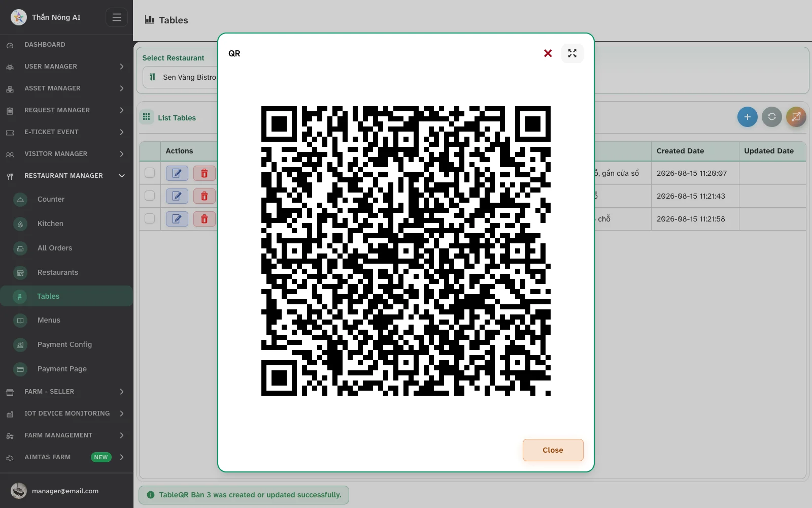Open the Menus submenu item

66,320
